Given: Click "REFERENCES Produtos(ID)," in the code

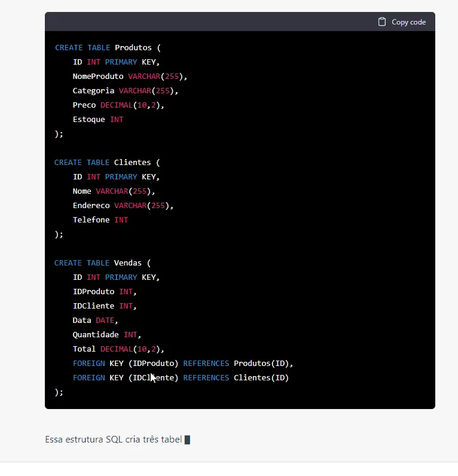Looking at the screenshot, I should (238, 364).
